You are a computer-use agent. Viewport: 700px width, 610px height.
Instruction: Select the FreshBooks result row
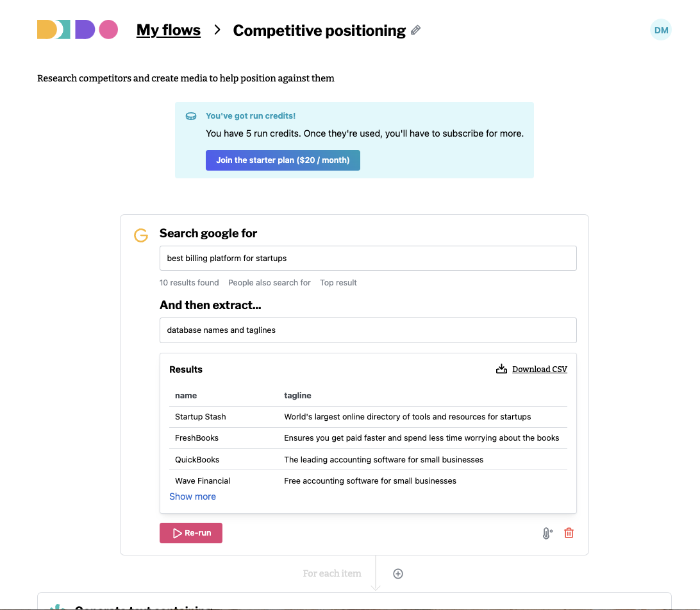point(369,438)
